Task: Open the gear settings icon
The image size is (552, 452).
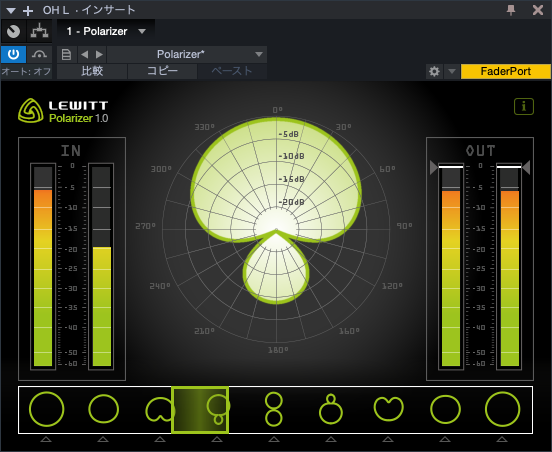Action: 434,72
